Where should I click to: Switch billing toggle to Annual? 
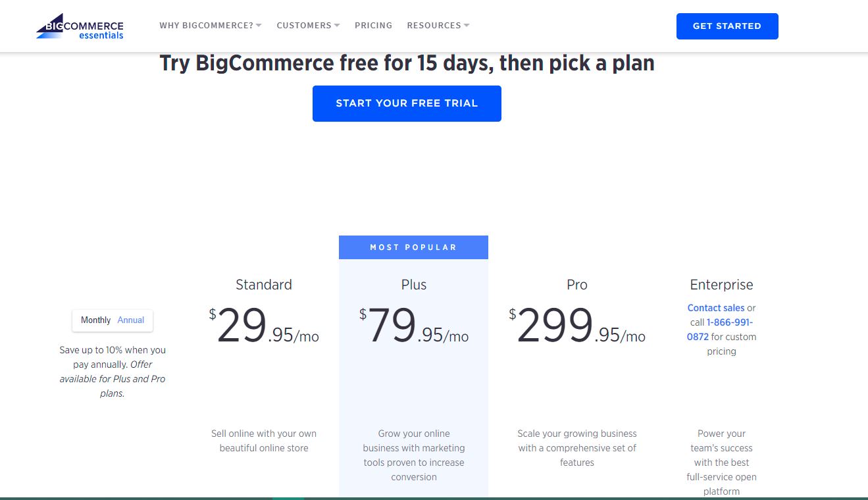[x=131, y=320]
